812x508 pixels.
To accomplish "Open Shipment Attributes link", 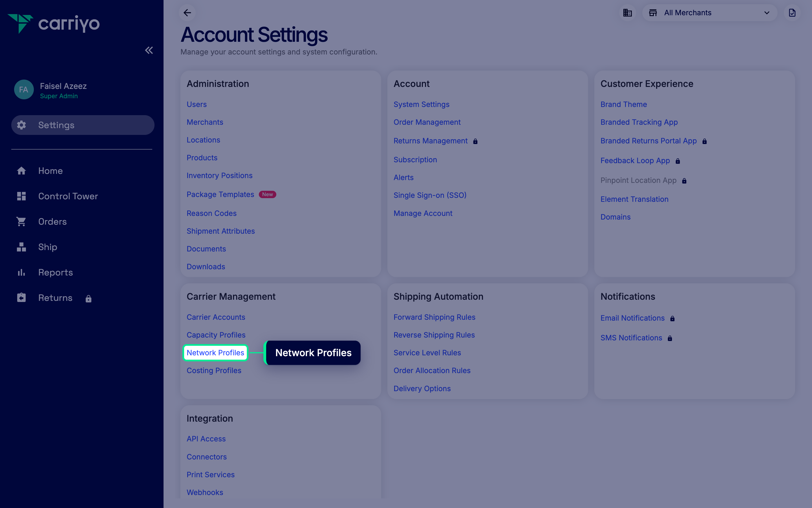I will (x=220, y=231).
